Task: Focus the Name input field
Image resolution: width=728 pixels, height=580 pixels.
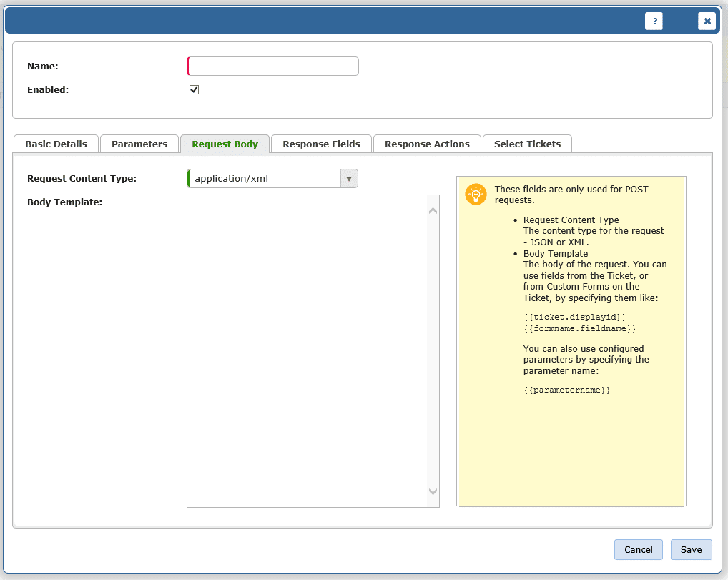Action: [x=272, y=66]
